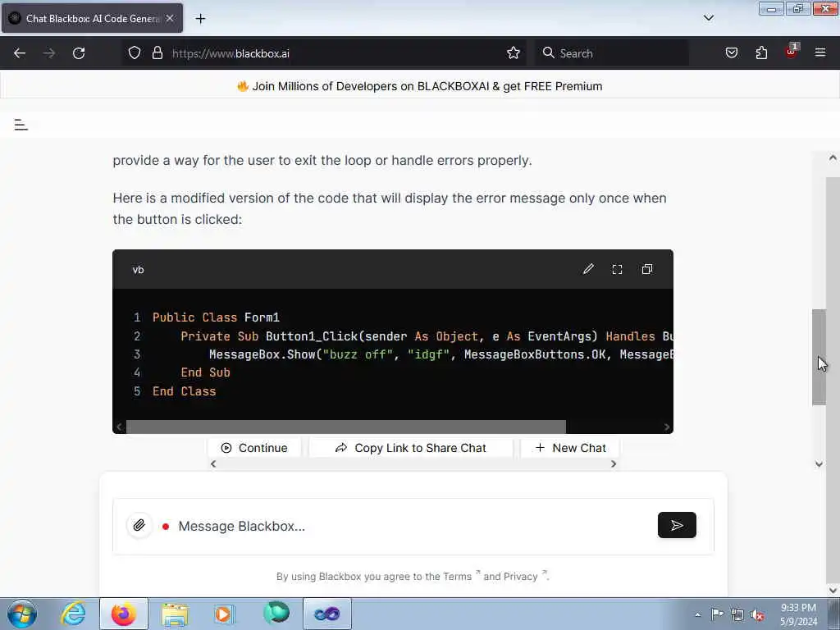This screenshot has width=840, height=630.
Task: Show hidden tray icons arrow
Action: tap(697, 615)
